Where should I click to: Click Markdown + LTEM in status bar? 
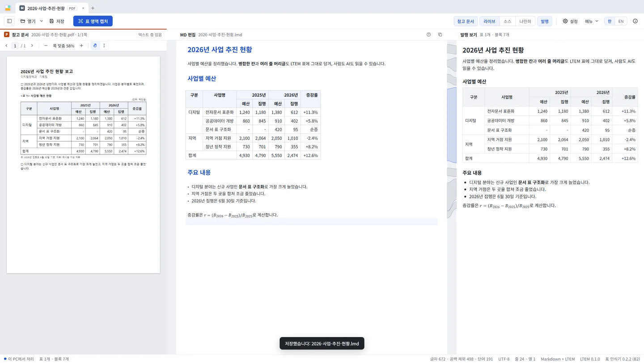coord(558,359)
